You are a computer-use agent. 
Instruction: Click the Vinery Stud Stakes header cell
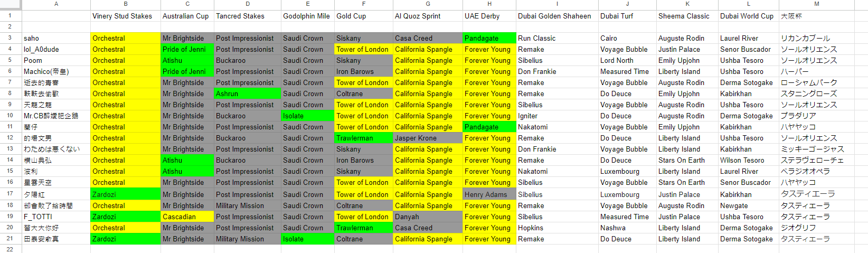tap(125, 16)
